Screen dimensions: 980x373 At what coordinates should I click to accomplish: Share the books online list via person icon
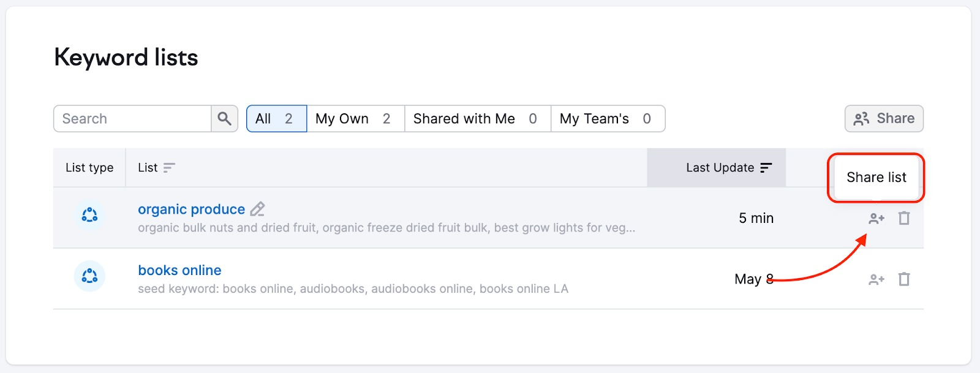tap(875, 279)
